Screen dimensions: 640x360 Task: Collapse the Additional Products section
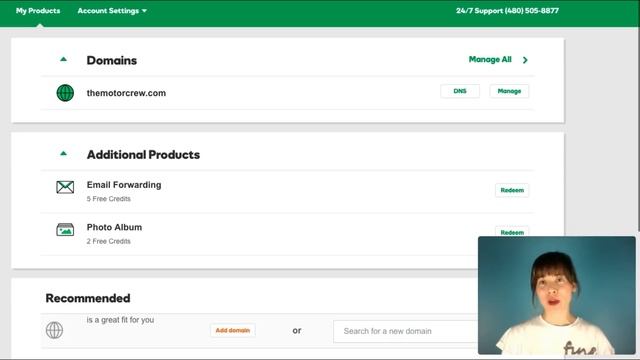tap(63, 153)
